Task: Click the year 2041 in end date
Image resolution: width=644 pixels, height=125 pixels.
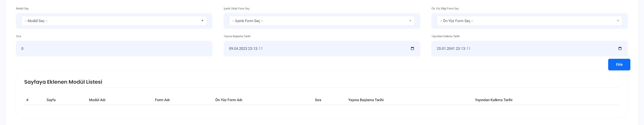Action: (451, 49)
